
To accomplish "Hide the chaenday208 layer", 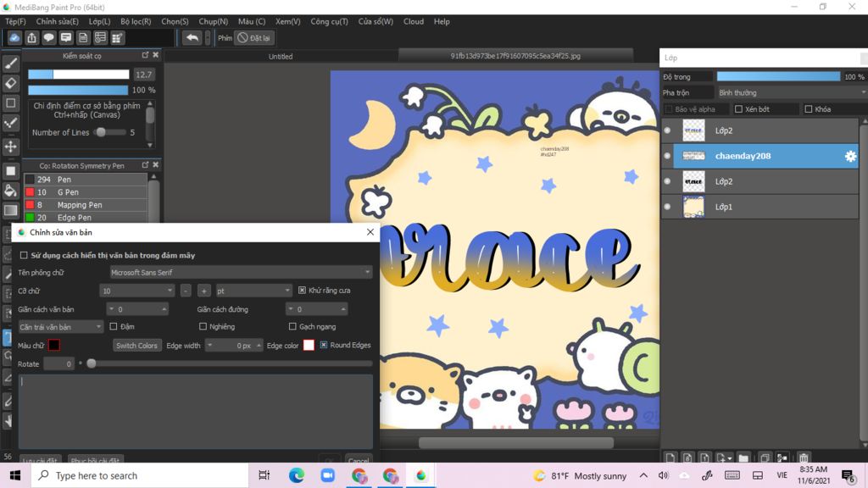I will point(667,156).
